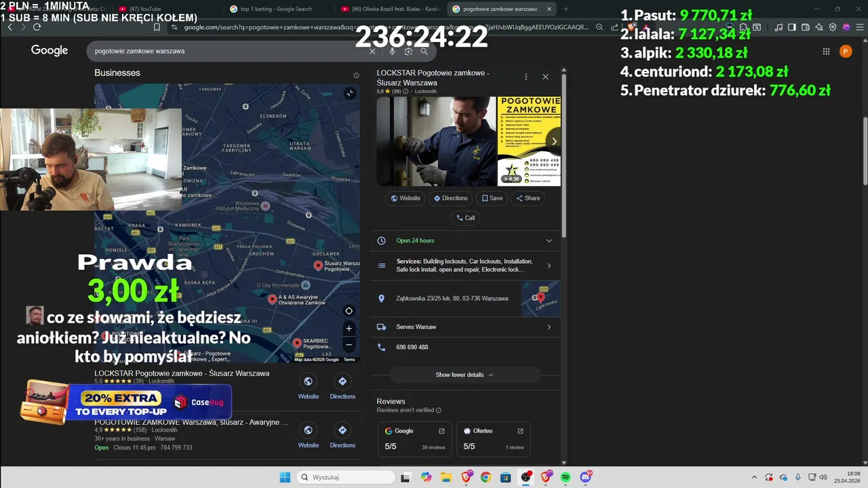Open the locksmith photo in LOCKSTAR panel
This screenshot has width=868, height=488.
(436, 141)
